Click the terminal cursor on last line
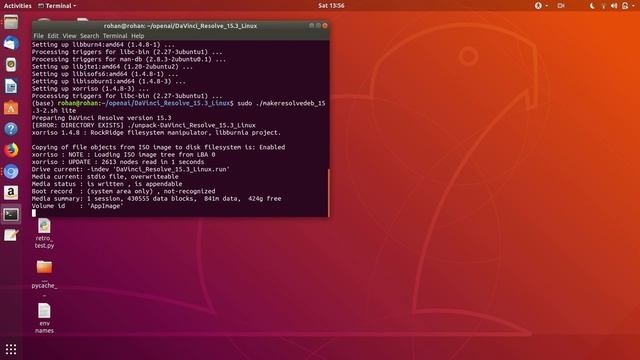Viewport: 640px width, 360px height. click(34, 213)
